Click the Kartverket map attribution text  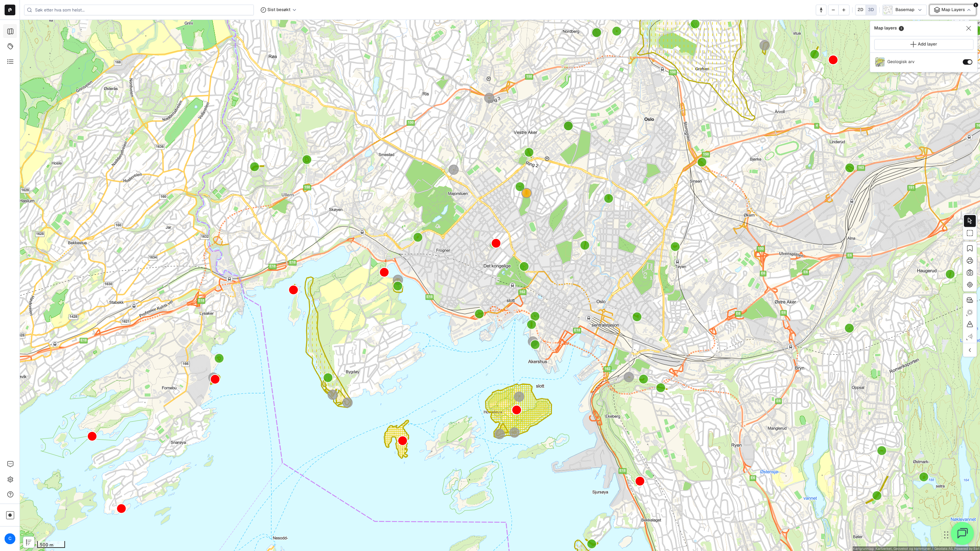tap(916, 549)
